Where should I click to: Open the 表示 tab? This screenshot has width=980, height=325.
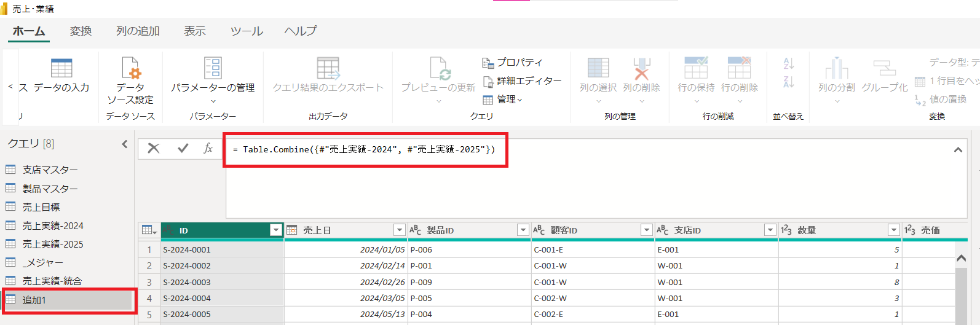[195, 31]
